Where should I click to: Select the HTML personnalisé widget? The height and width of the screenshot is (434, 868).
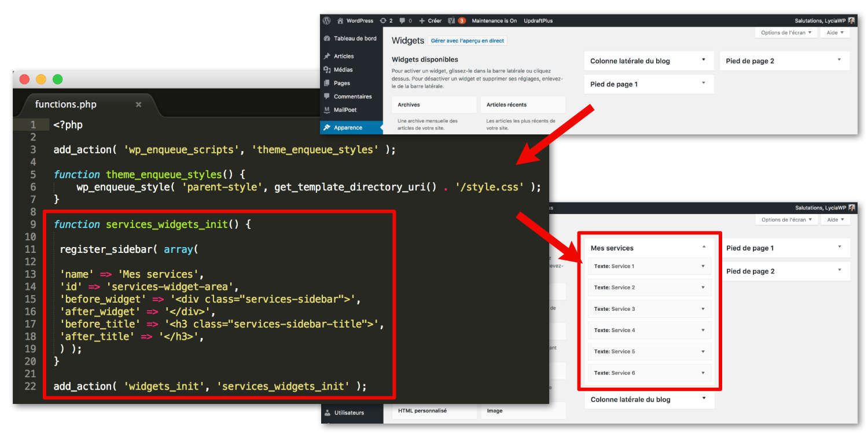coord(422,411)
